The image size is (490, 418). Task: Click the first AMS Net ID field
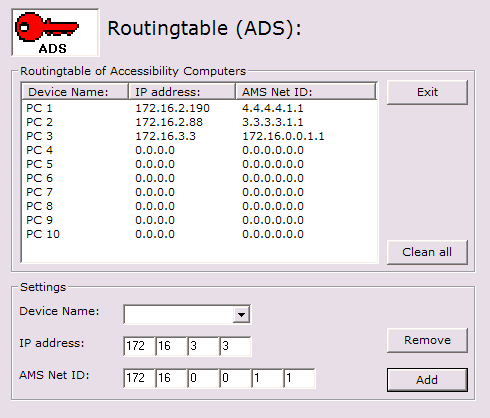(139, 378)
